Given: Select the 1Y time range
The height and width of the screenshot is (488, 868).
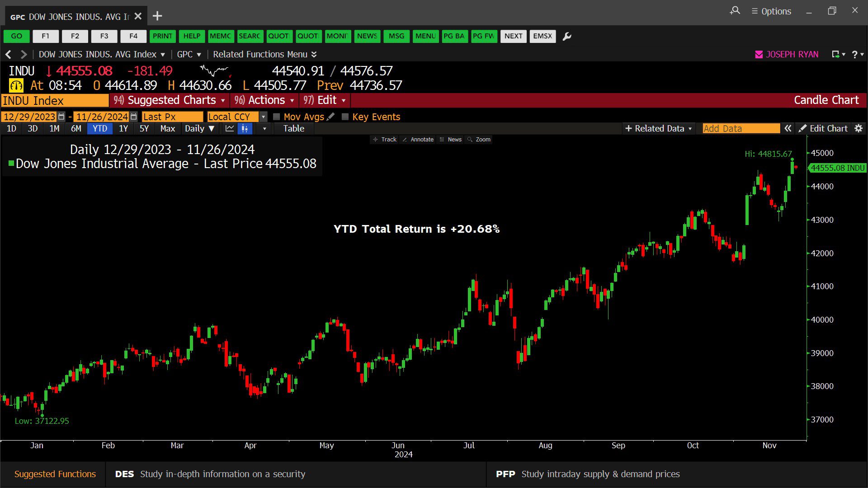Looking at the screenshot, I should (123, 129).
